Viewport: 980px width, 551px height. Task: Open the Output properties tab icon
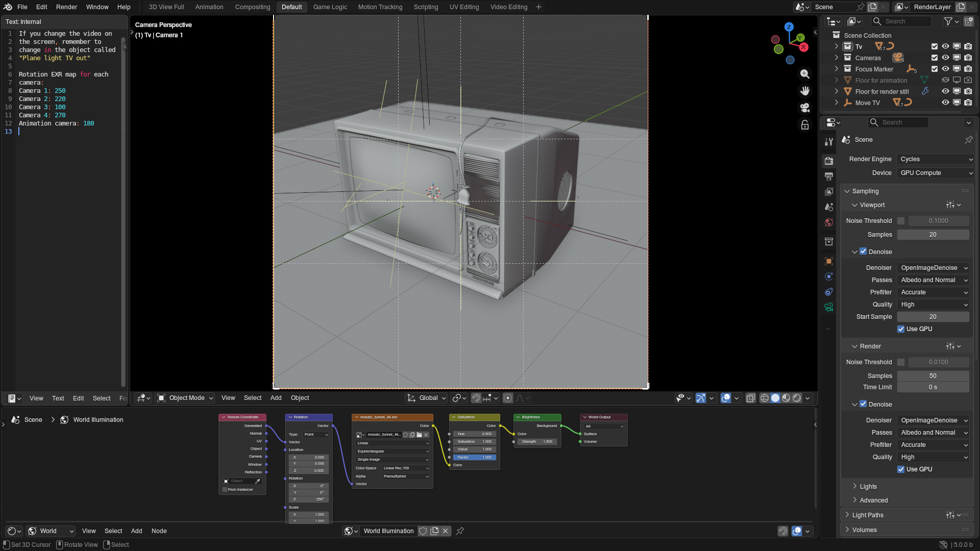829,177
